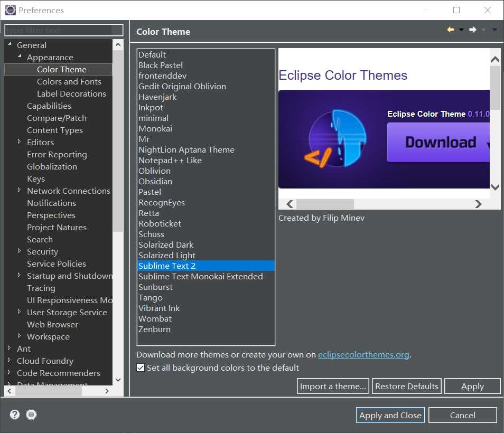Image resolution: width=504 pixels, height=433 pixels.
Task: Click the back navigation arrow icon
Action: click(x=450, y=30)
